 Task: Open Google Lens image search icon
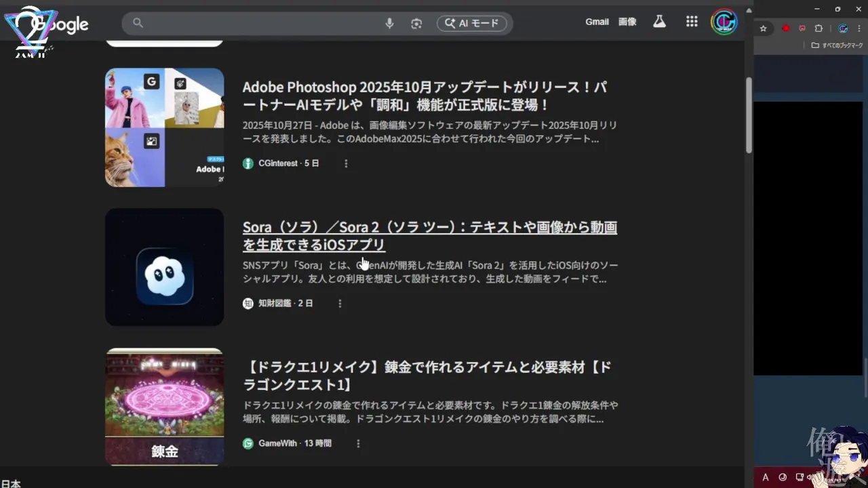pyautogui.click(x=416, y=23)
